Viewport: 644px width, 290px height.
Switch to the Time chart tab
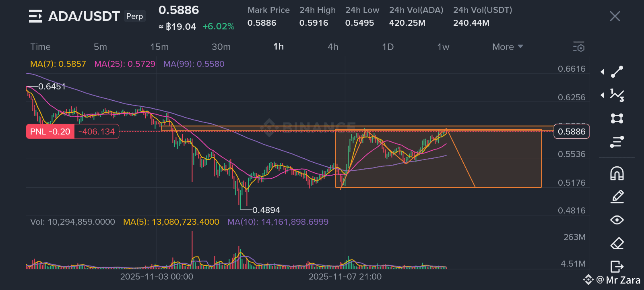click(x=41, y=47)
